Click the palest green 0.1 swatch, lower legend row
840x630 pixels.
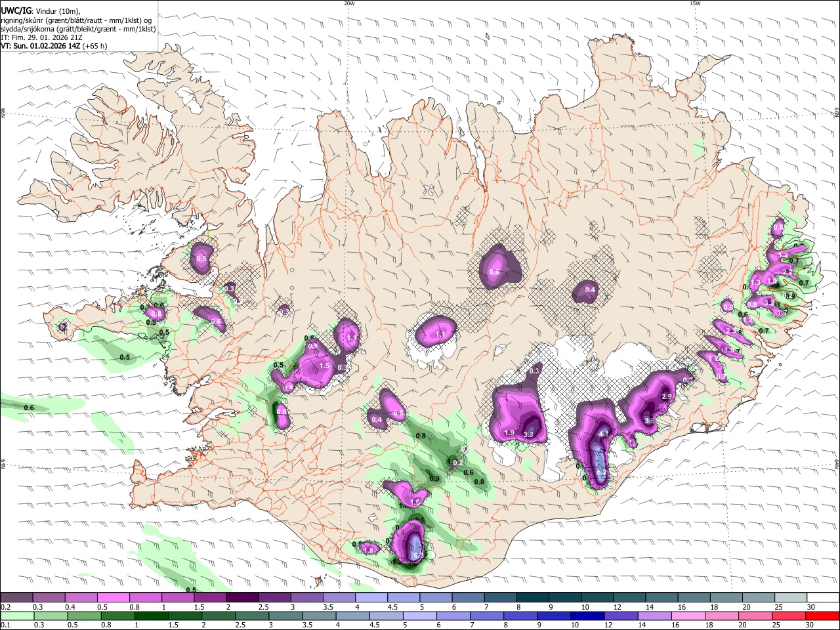[x=18, y=616]
